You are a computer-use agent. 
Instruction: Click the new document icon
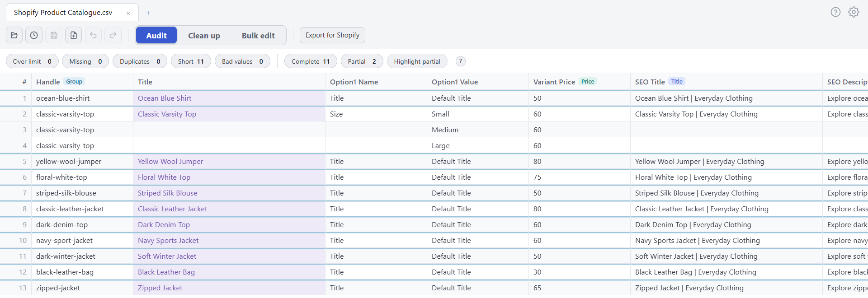coord(74,35)
